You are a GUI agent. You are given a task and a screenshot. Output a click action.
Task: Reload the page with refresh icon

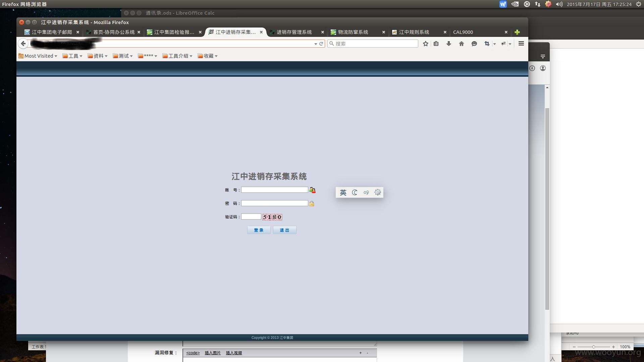[x=321, y=44]
